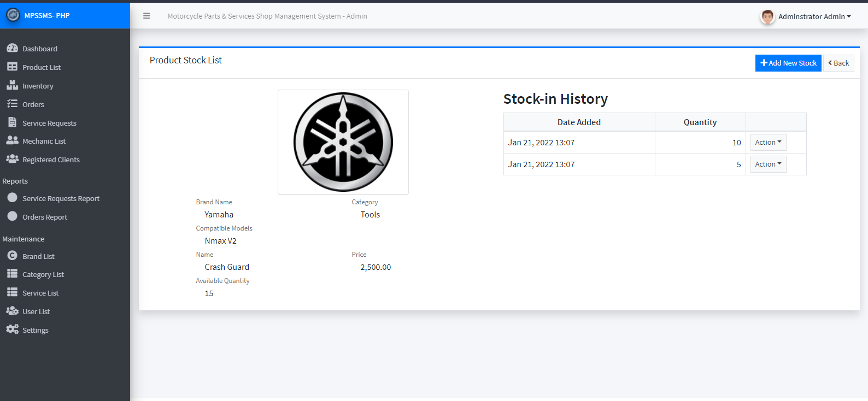The image size is (868, 401).
Task: Click the date cell in quantity 10 row
Action: click(579, 142)
